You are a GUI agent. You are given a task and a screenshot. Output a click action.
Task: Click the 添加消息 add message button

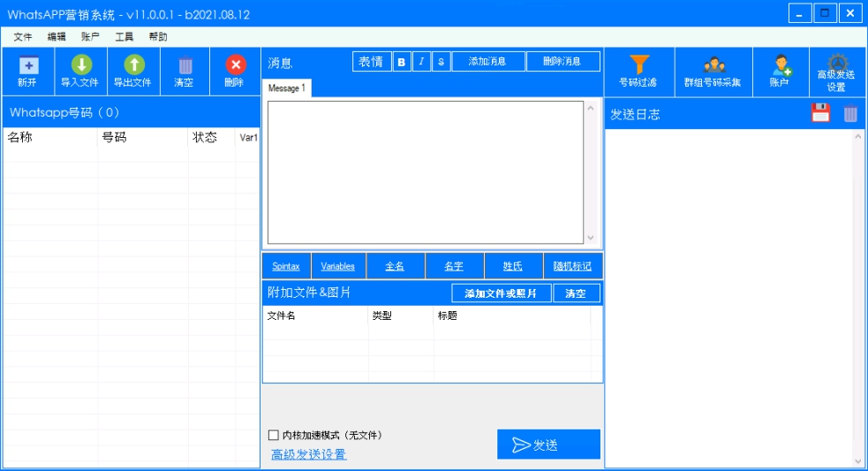[x=488, y=62]
